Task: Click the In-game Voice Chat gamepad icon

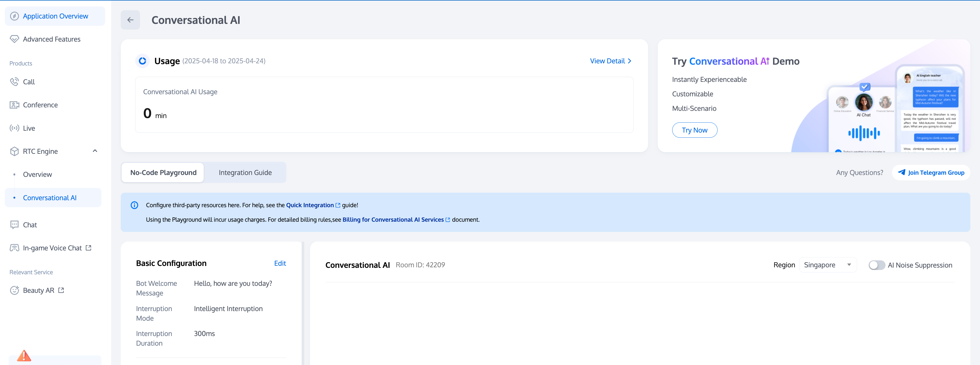Action: tap(14, 248)
